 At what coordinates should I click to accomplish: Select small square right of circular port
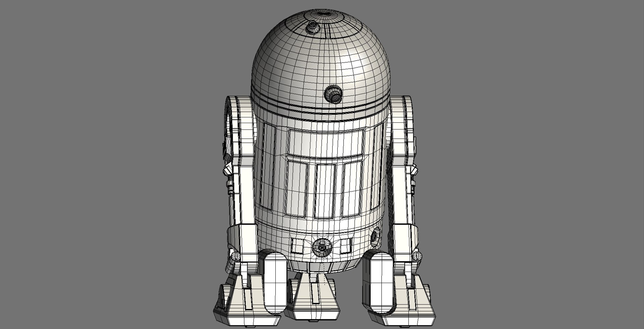click(x=346, y=246)
